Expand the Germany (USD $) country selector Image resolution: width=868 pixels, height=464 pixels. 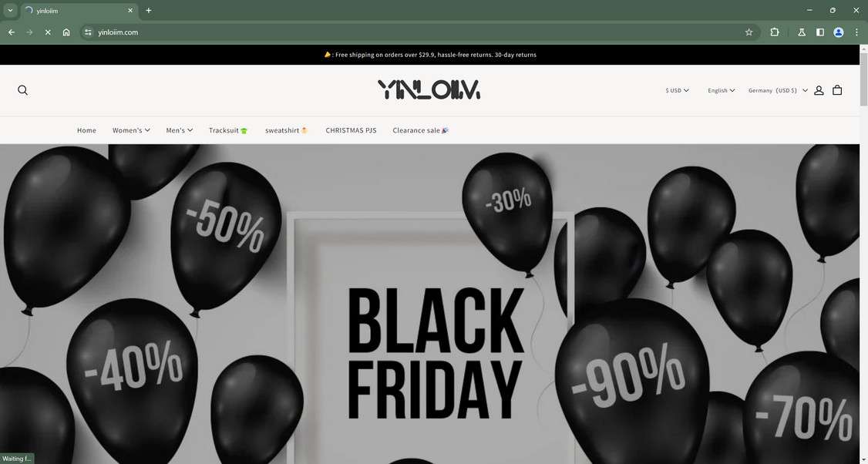click(778, 90)
